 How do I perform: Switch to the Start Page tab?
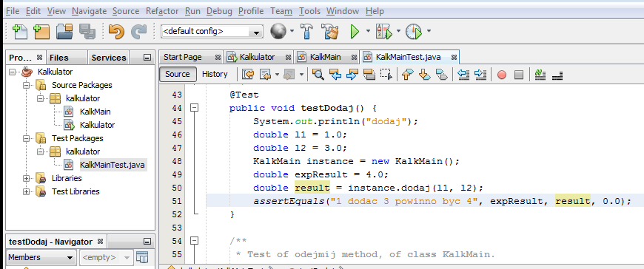coord(182,57)
